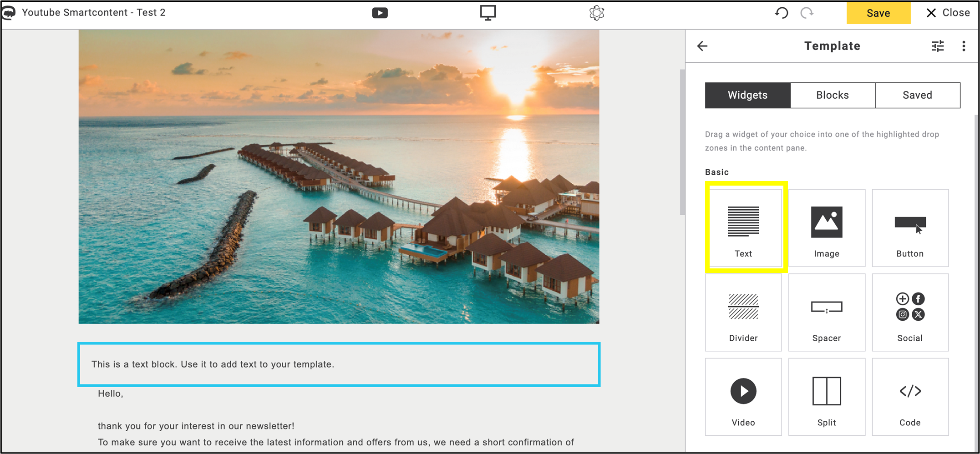
Task: Select the Text widget
Action: point(743,228)
